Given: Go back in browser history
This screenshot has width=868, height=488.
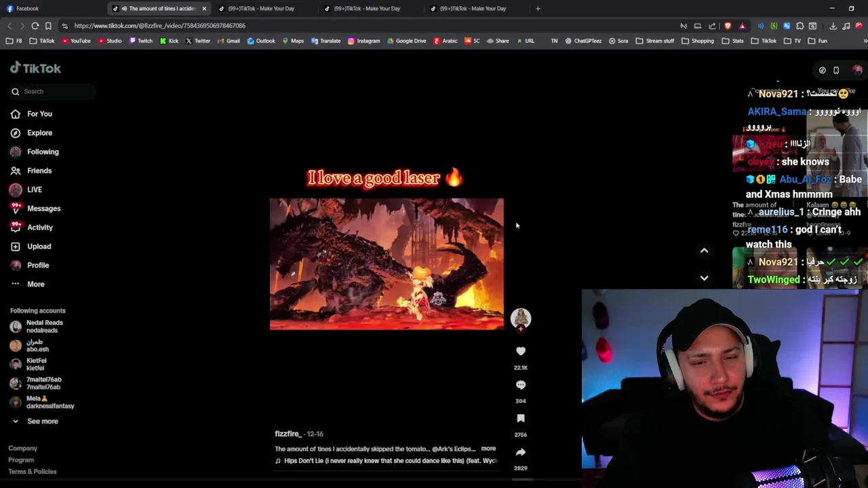Looking at the screenshot, I should coord(9,26).
